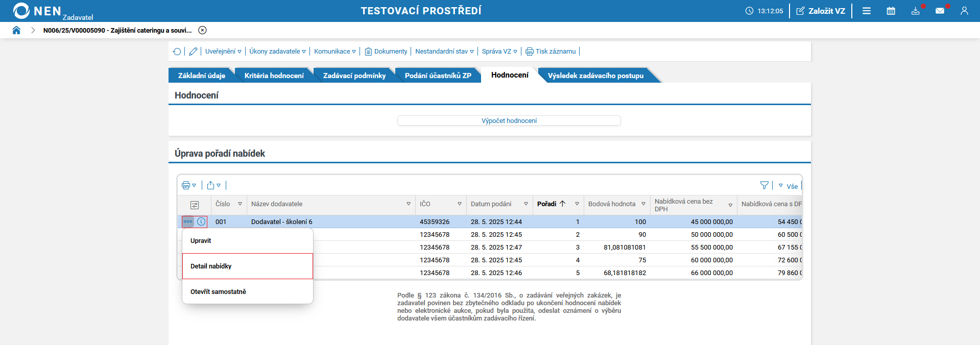Open Pořadí column filter arrow

577,204
